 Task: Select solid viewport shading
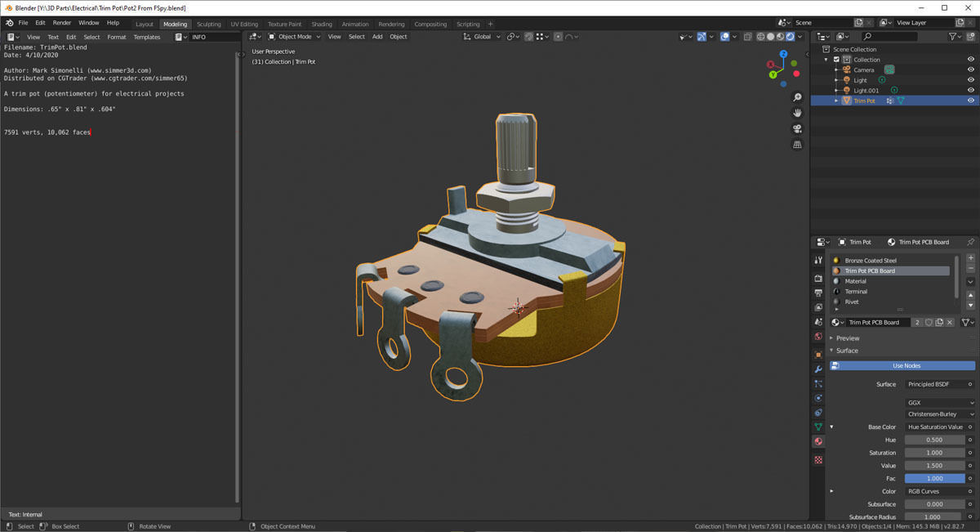(x=770, y=37)
